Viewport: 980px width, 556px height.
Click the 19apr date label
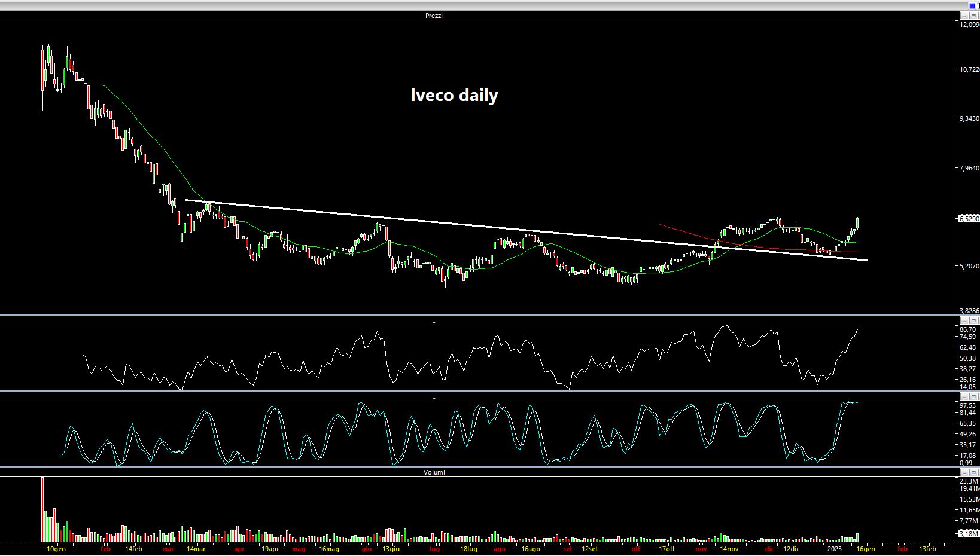270,549
